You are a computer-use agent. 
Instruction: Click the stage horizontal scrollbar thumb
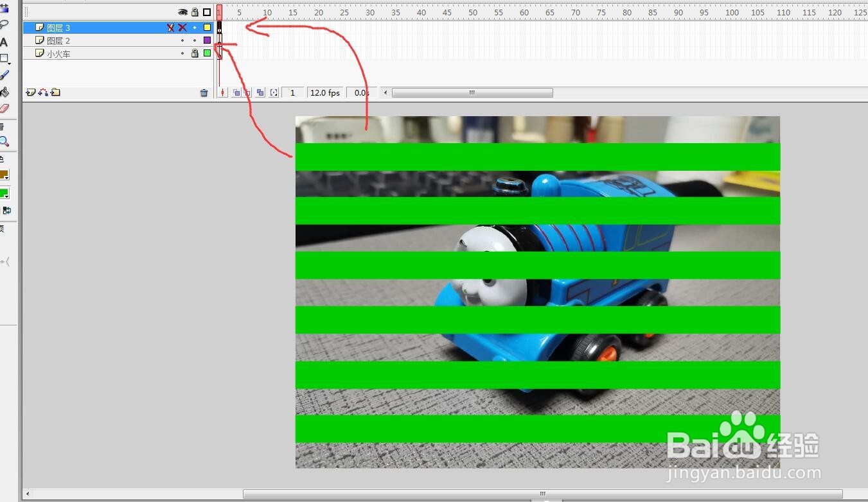pyautogui.click(x=542, y=494)
